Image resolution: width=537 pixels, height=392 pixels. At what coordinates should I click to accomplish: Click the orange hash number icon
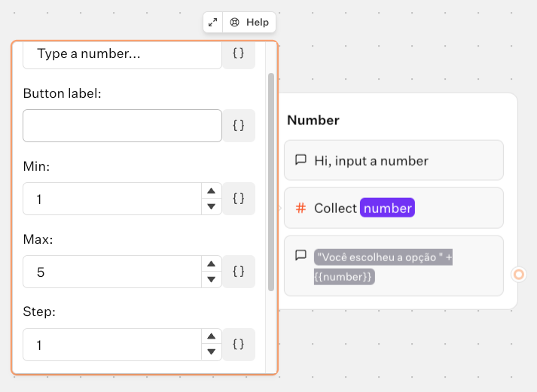click(x=301, y=208)
